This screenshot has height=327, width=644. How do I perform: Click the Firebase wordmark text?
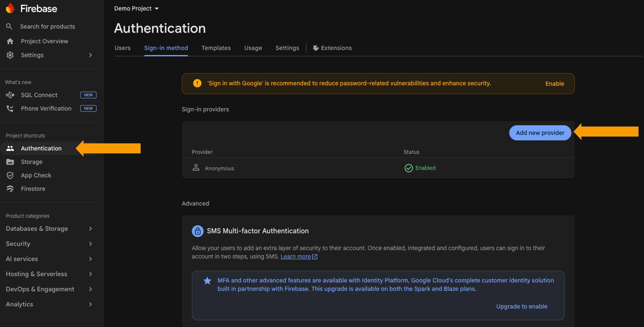pos(38,9)
